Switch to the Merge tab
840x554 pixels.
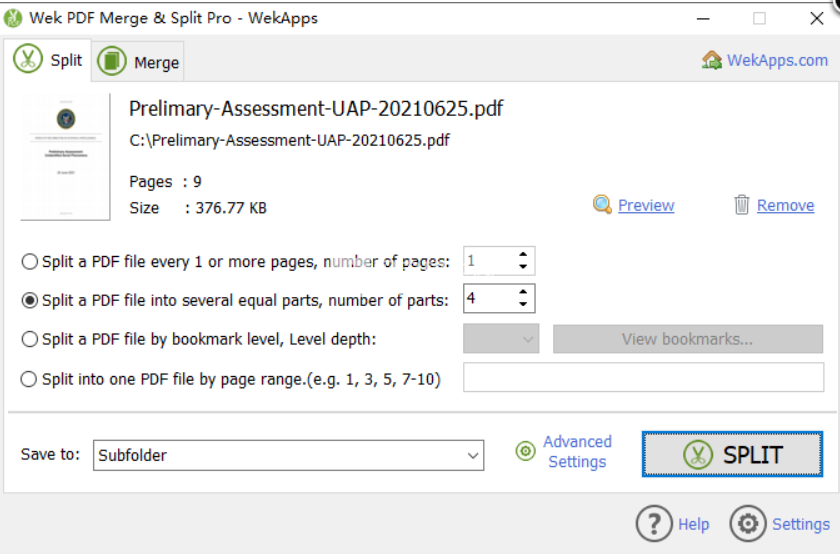click(138, 62)
